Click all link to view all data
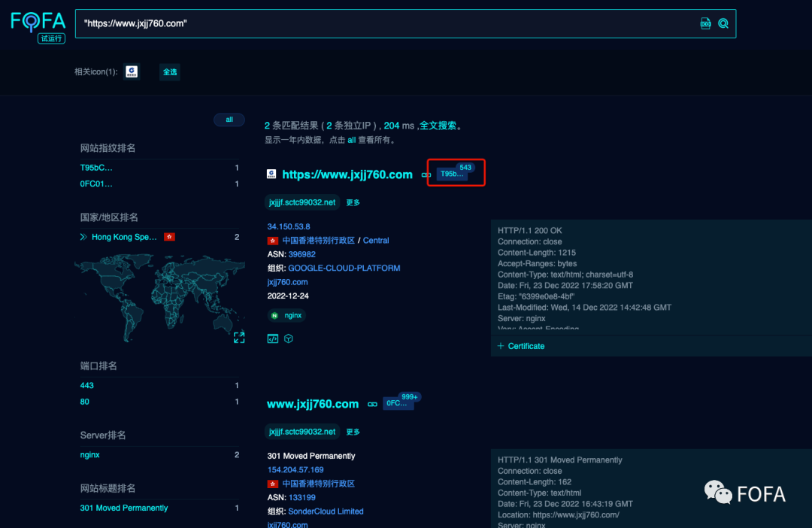Viewport: 812px width, 528px height. [352, 140]
